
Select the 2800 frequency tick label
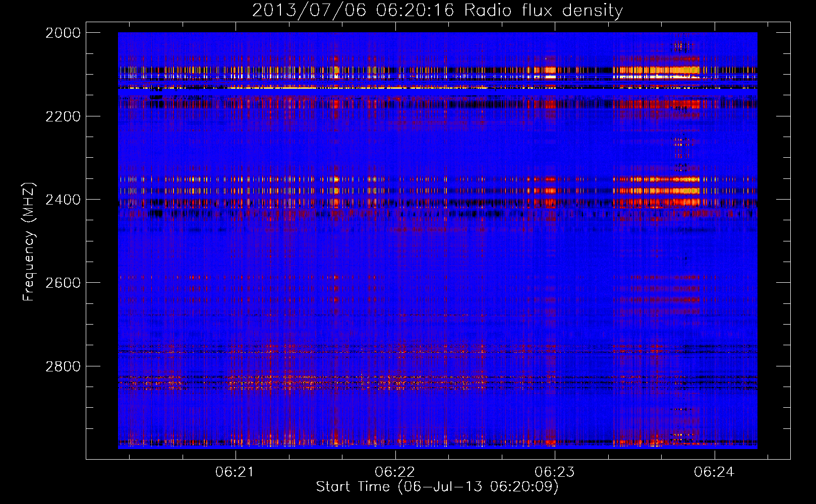pos(63,366)
